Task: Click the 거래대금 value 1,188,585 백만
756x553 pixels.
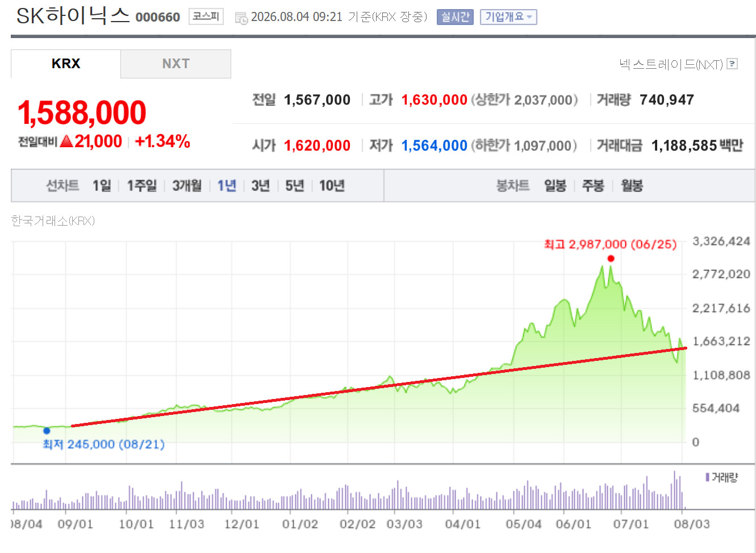Action: [697, 146]
